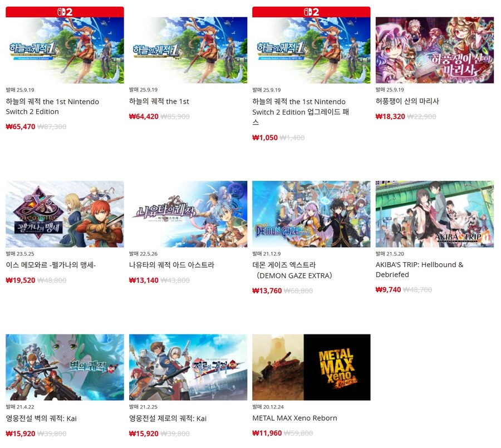Click the 하늘의 궤적 the 1st Nintendo Switch 2 Edition title
Viewport: 501px width, 448px height.
tap(52, 106)
